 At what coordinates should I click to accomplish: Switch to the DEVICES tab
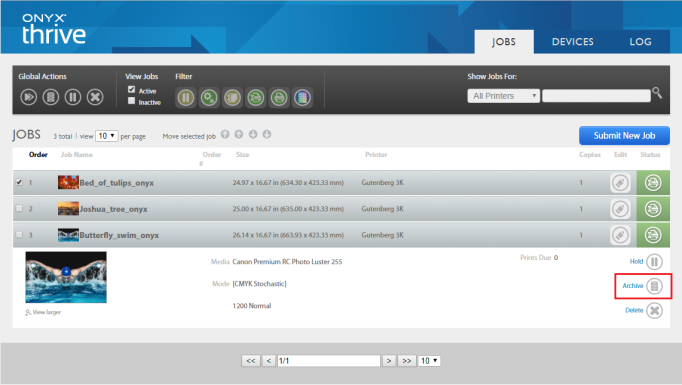pyautogui.click(x=572, y=42)
